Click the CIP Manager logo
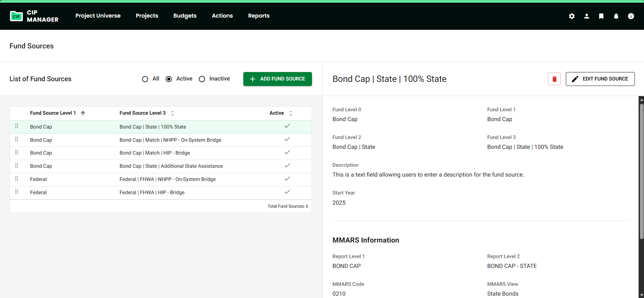The image size is (644, 298). [x=34, y=16]
